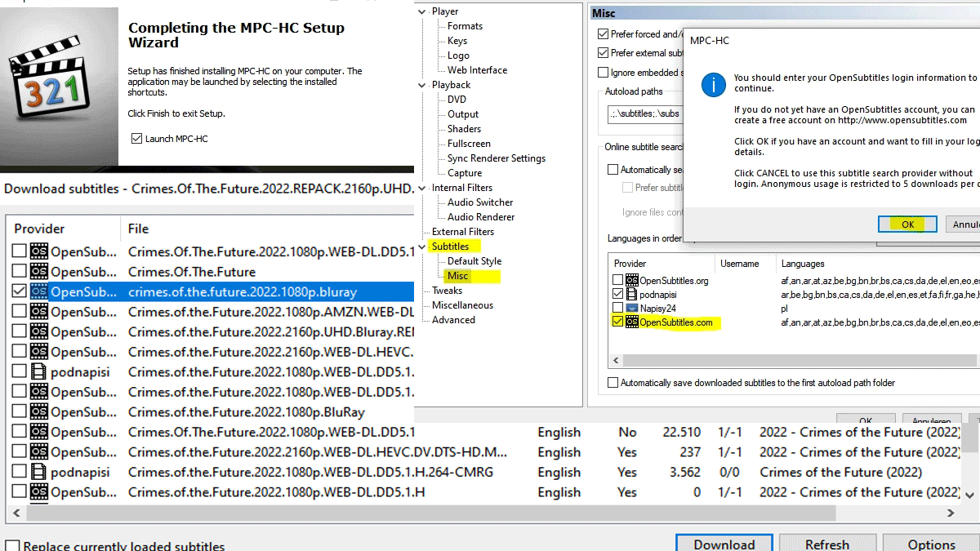Select Misc under Subtitles
This screenshot has width=980, height=551.
coord(457,276)
